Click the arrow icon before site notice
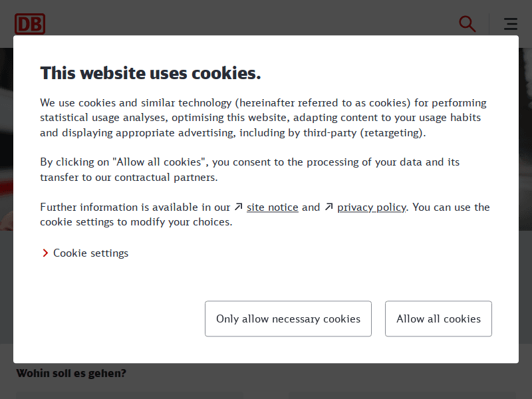This screenshot has width=532, height=399. tap(239, 207)
